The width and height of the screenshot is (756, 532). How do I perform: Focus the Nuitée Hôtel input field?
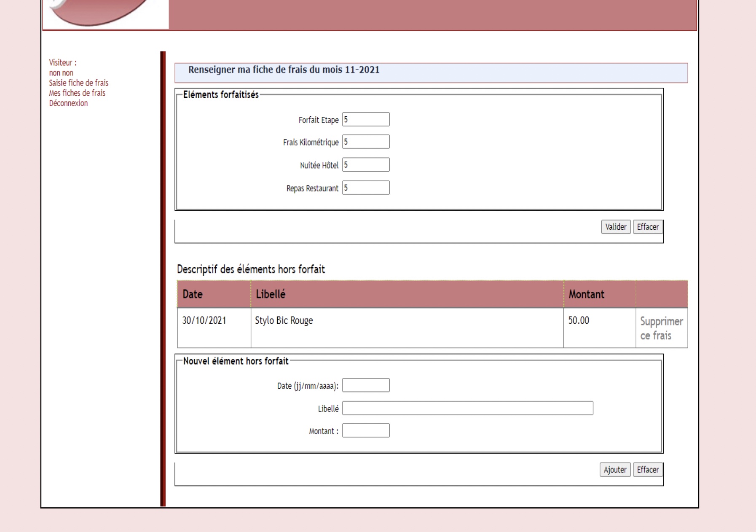pos(366,165)
